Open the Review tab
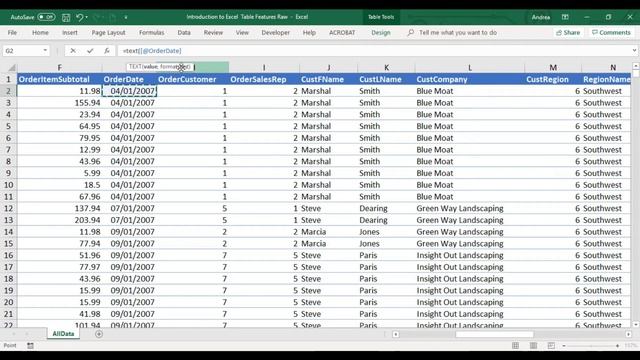Viewport: 640px width, 360px height. point(213,32)
